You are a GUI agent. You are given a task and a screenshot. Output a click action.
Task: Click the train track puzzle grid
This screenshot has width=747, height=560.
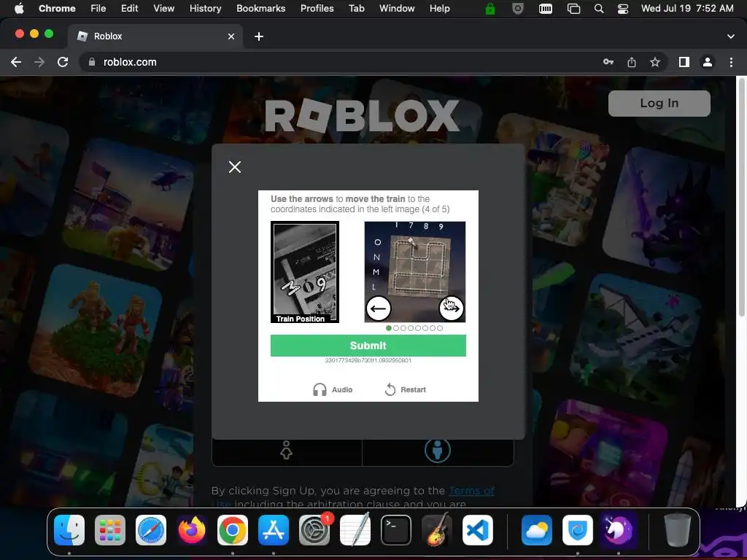[x=419, y=267]
